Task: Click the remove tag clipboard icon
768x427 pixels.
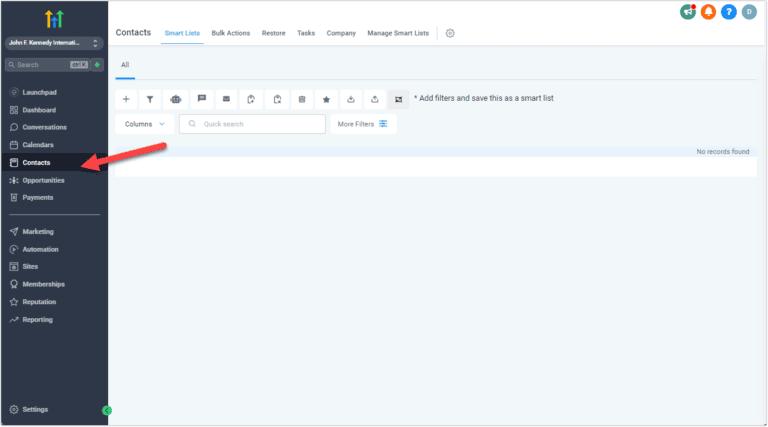Action: [x=277, y=99]
